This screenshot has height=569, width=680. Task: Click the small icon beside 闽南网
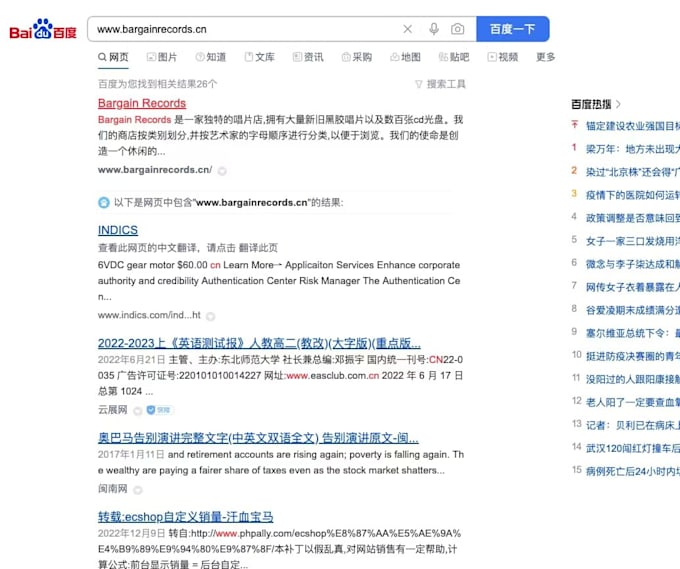coord(137,490)
